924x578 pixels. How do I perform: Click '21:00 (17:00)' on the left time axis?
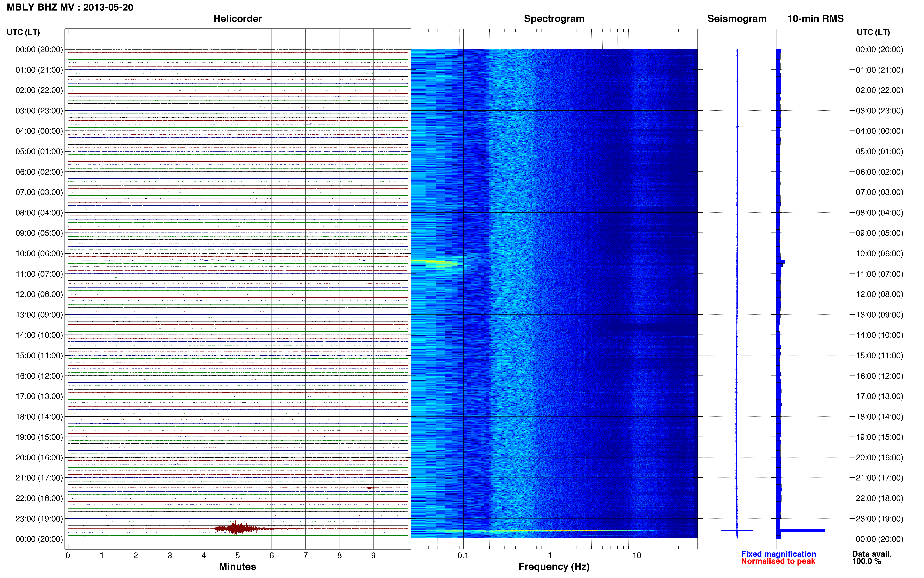tap(39, 478)
